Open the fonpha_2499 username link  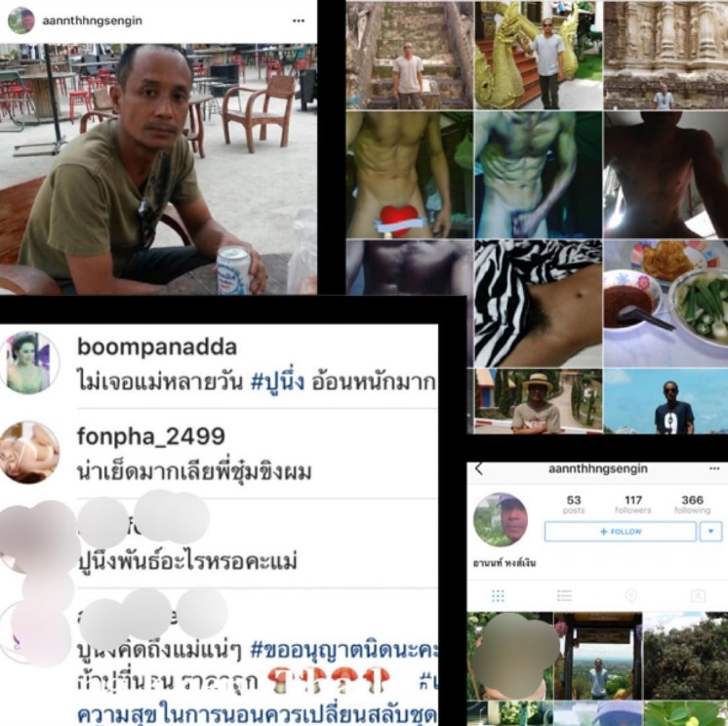[x=151, y=436]
